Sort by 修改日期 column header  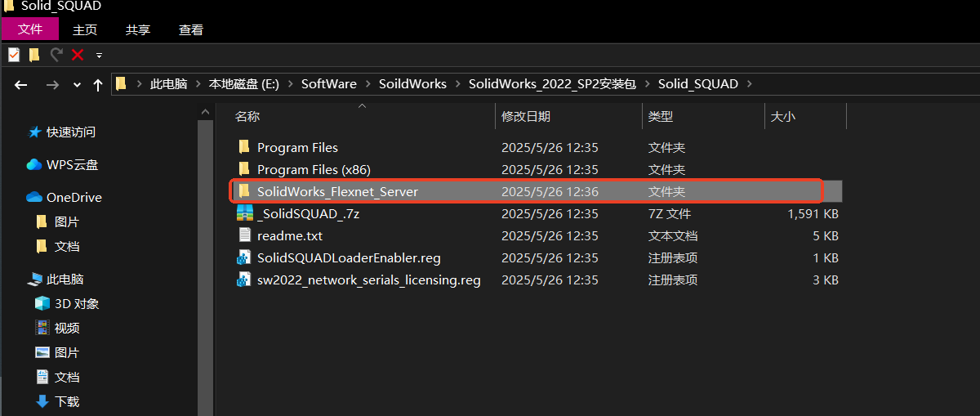[x=568, y=116]
